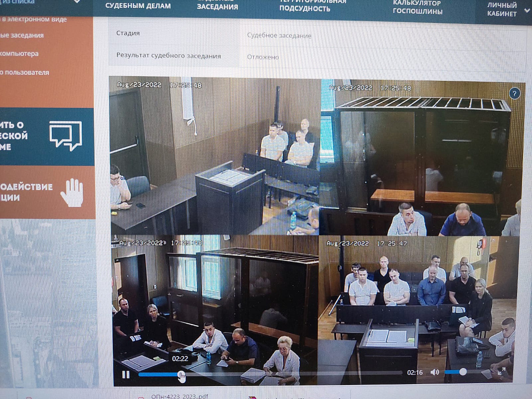Click sidebar link ending 'компьютера'

pos(19,53)
